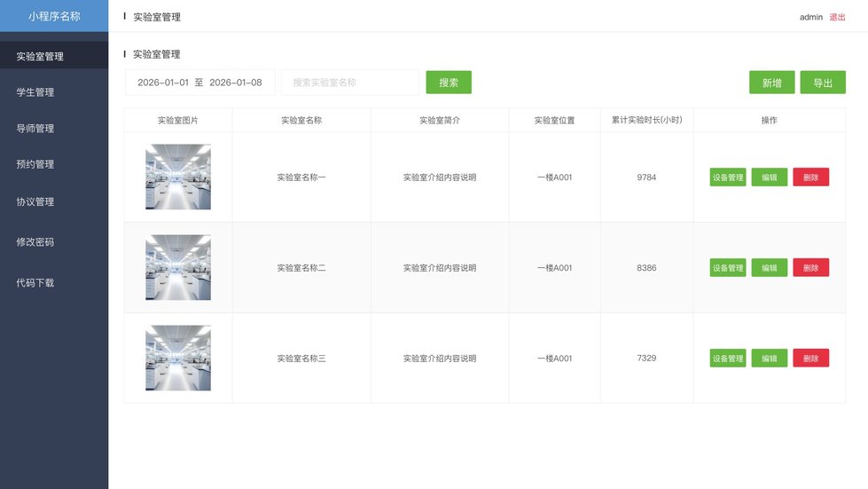Click 一楼A001 in the 实验室名称三 row
The height and width of the screenshot is (489, 868).
(x=554, y=359)
